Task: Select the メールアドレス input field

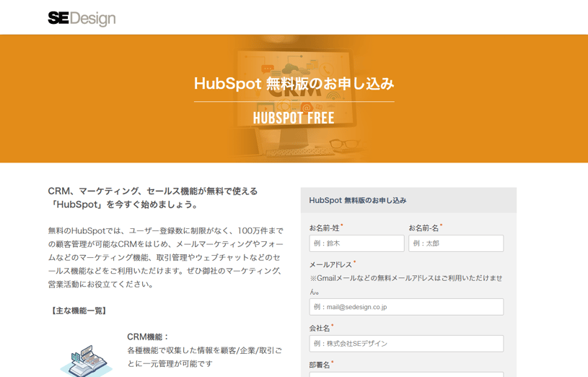Action: pyautogui.click(x=406, y=307)
